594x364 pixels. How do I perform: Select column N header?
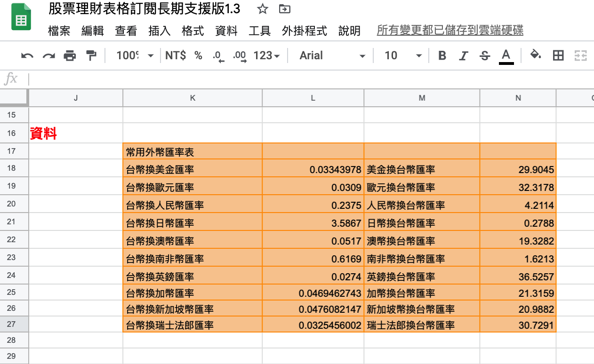point(518,98)
